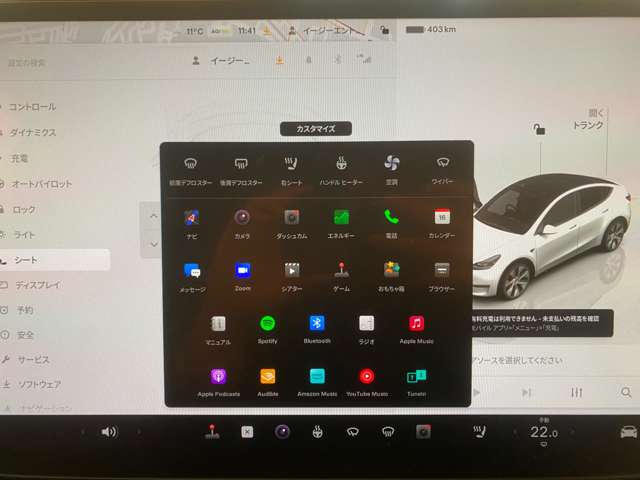
Task: Skip to the next media track
Action: pyautogui.click(x=527, y=393)
